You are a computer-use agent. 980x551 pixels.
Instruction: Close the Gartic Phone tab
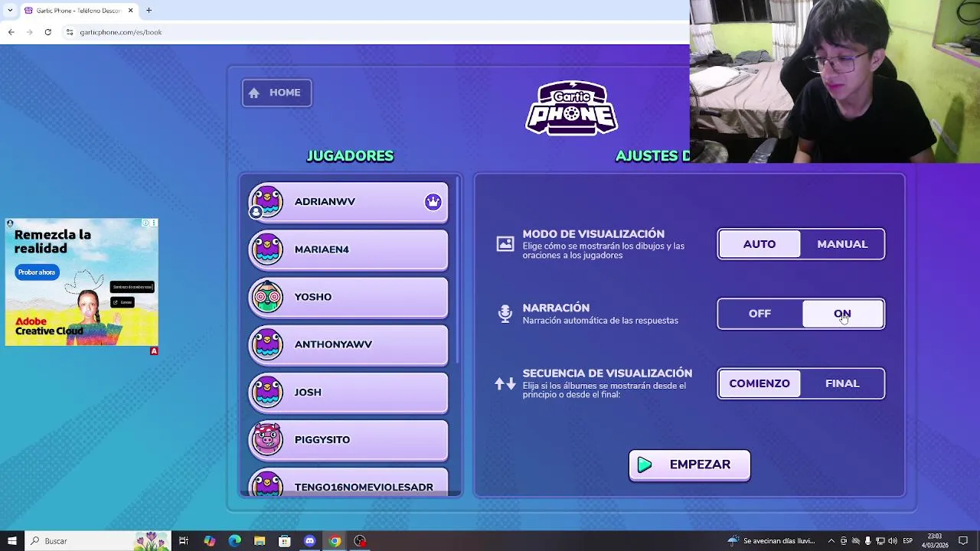click(x=130, y=11)
